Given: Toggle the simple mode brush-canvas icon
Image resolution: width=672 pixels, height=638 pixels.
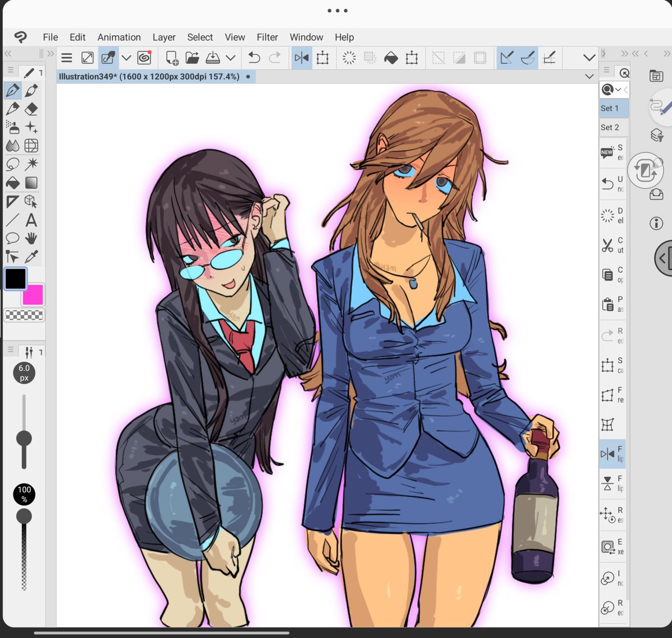Looking at the screenshot, I should click(x=108, y=58).
